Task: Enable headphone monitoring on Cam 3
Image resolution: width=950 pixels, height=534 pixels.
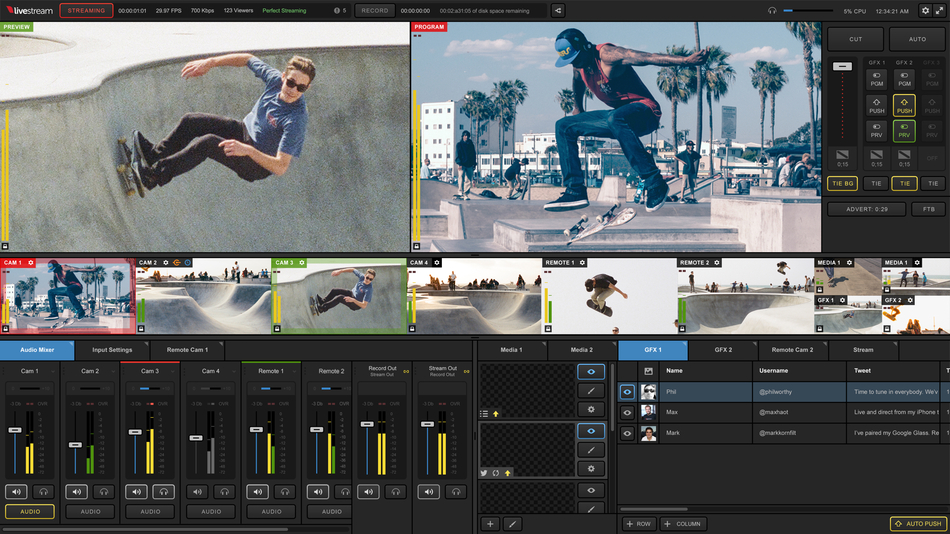Action: coord(164,491)
